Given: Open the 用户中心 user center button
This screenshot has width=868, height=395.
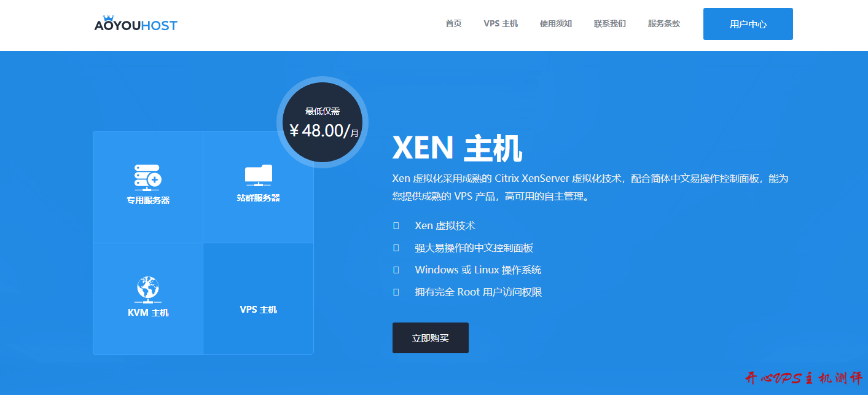Looking at the screenshot, I should pos(748,25).
